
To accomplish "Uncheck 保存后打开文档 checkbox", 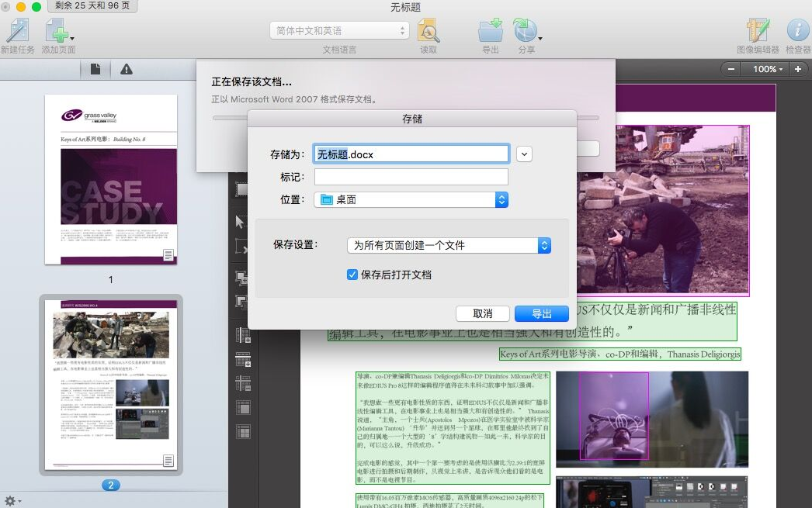I will coord(352,275).
